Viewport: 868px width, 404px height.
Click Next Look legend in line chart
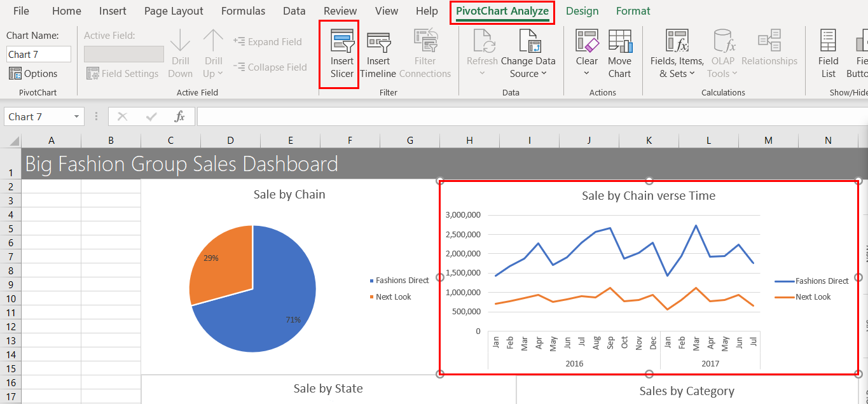(x=803, y=297)
